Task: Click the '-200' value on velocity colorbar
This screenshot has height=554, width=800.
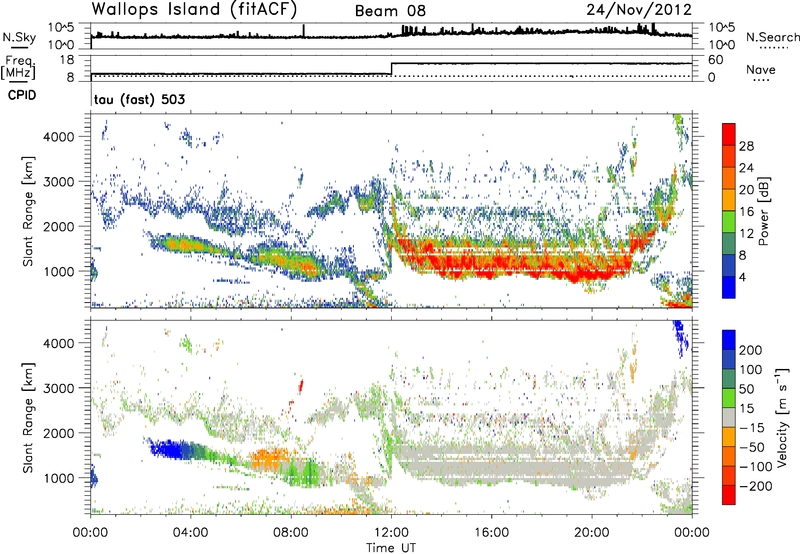Action: click(x=756, y=486)
